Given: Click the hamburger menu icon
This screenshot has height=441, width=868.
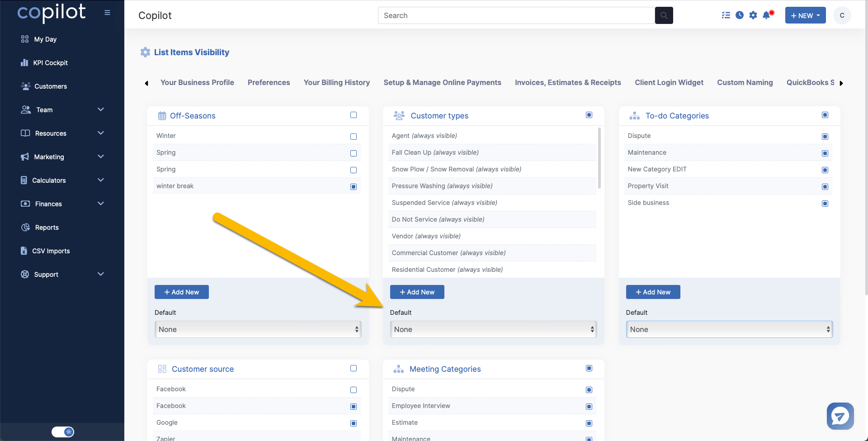Looking at the screenshot, I should 107,13.
